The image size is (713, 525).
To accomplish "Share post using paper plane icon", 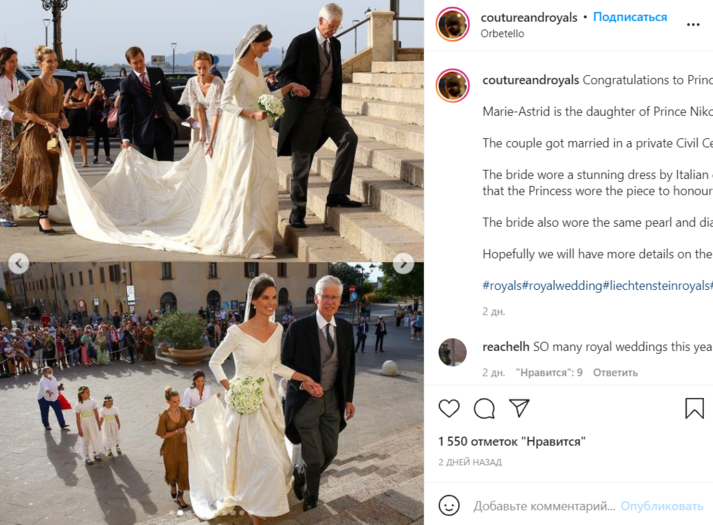I will (x=519, y=408).
